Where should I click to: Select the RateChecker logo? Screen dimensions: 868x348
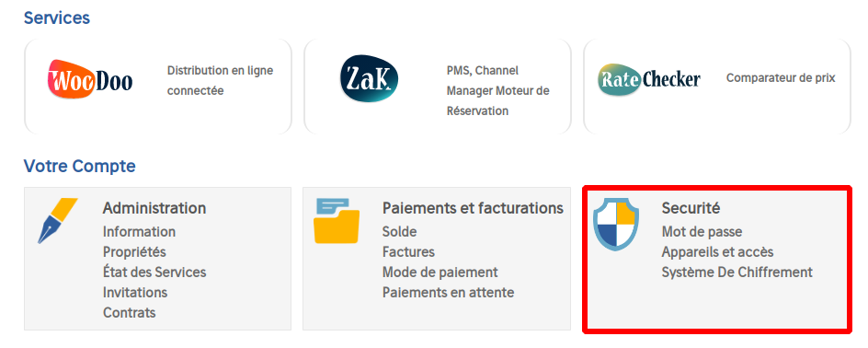coord(649,80)
